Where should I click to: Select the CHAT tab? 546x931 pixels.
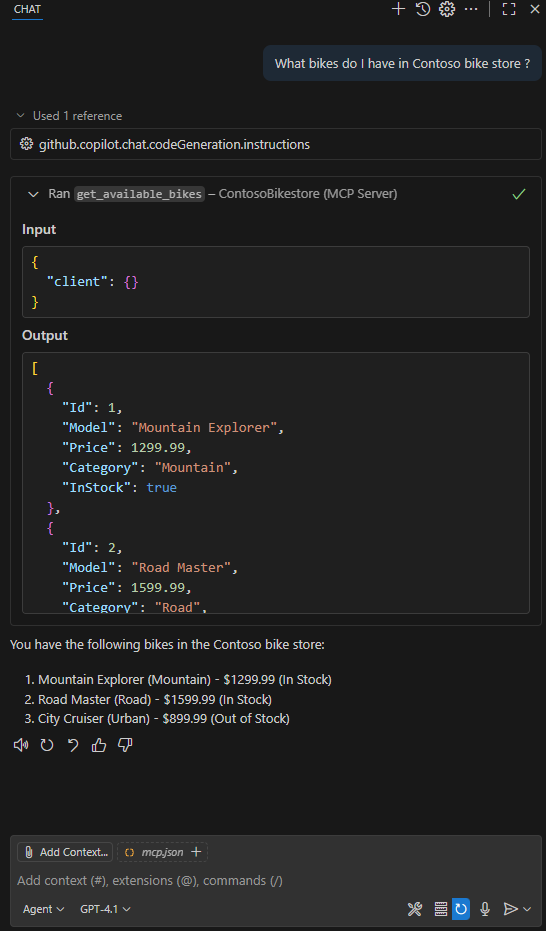(27, 10)
